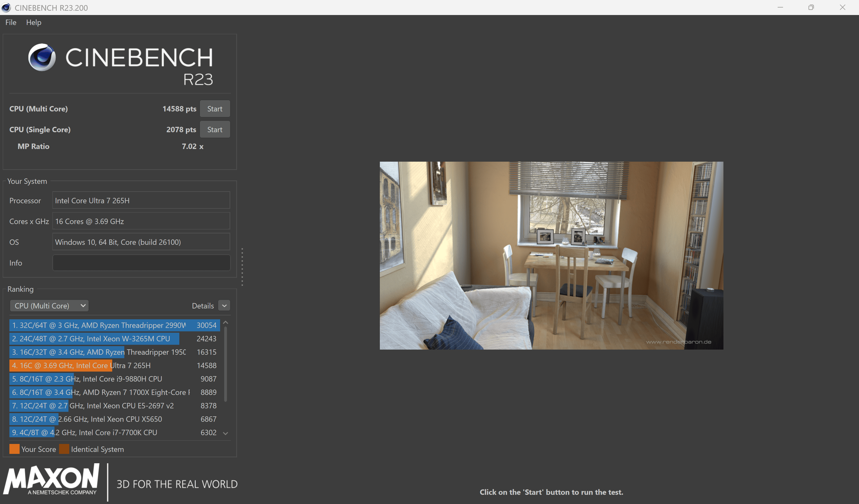Image resolution: width=859 pixels, height=504 pixels.
Task: Click the vertical dotted panel splitter handle
Action: click(242, 267)
